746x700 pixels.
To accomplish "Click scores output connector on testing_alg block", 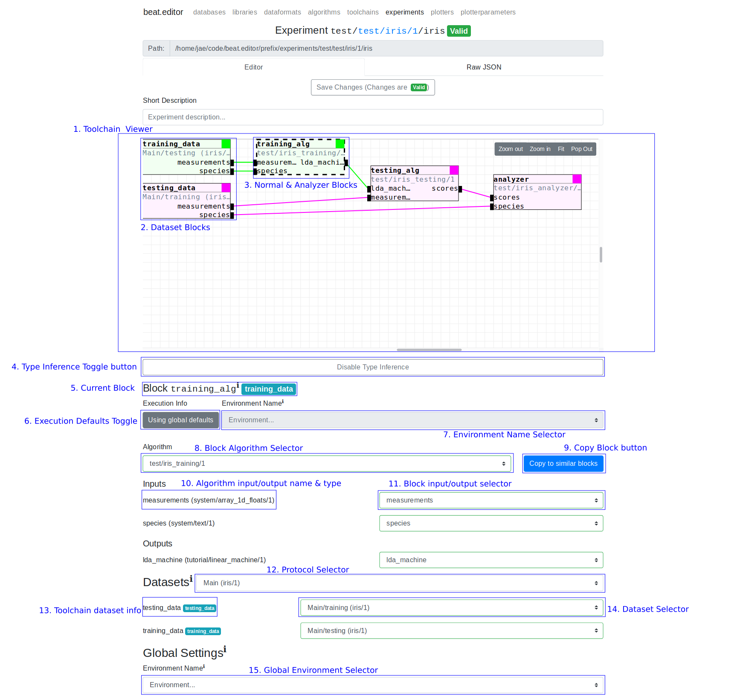I will click(460, 189).
